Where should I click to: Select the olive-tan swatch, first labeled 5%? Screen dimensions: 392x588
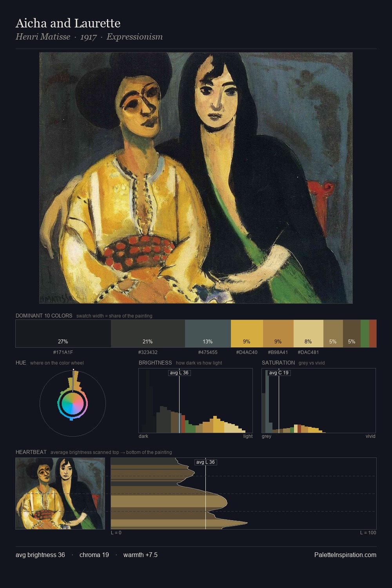tap(333, 334)
